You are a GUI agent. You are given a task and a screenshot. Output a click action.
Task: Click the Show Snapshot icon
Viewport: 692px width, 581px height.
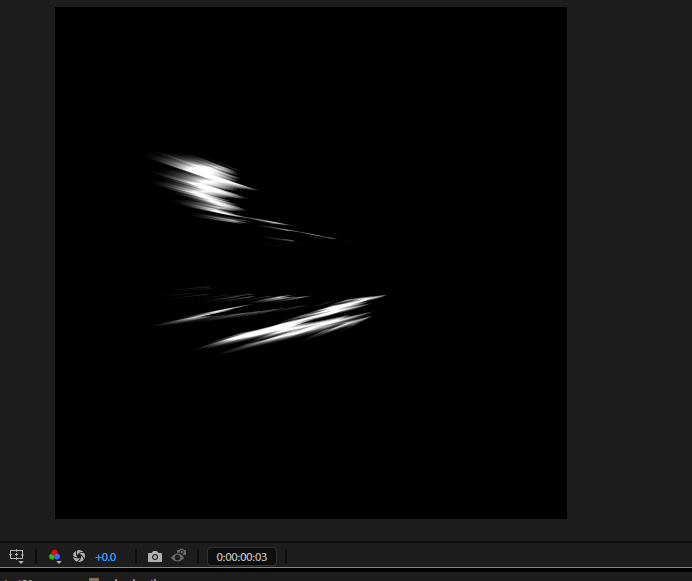(x=179, y=556)
